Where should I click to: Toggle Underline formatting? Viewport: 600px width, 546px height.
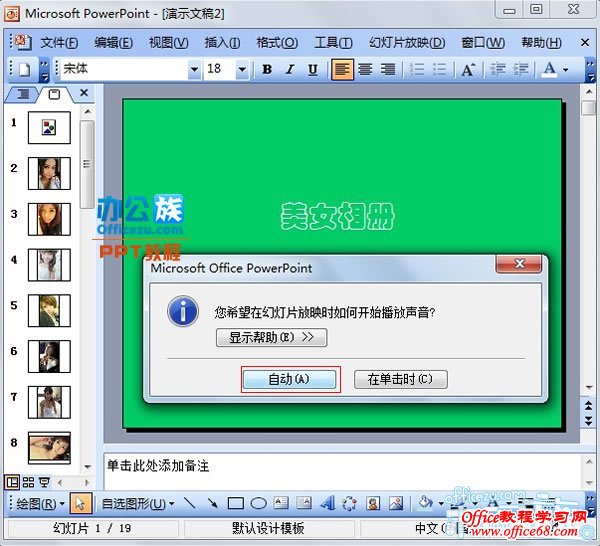313,70
